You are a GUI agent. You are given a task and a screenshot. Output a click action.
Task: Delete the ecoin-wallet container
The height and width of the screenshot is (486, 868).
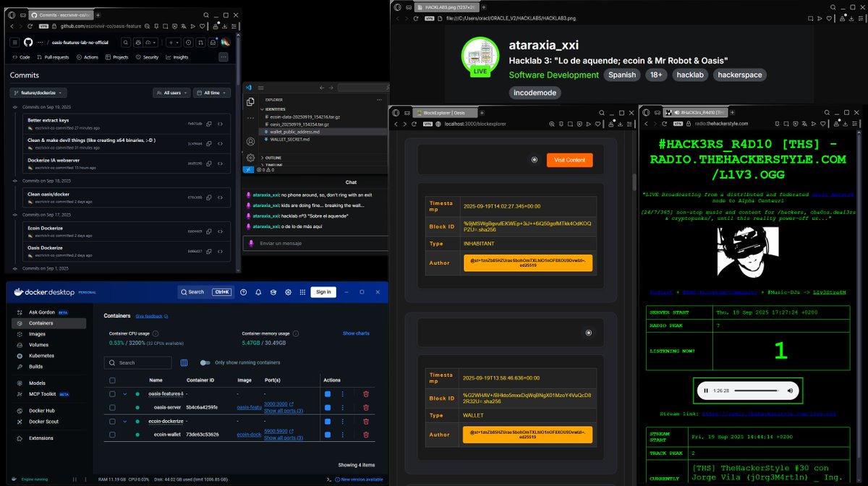[366, 435]
